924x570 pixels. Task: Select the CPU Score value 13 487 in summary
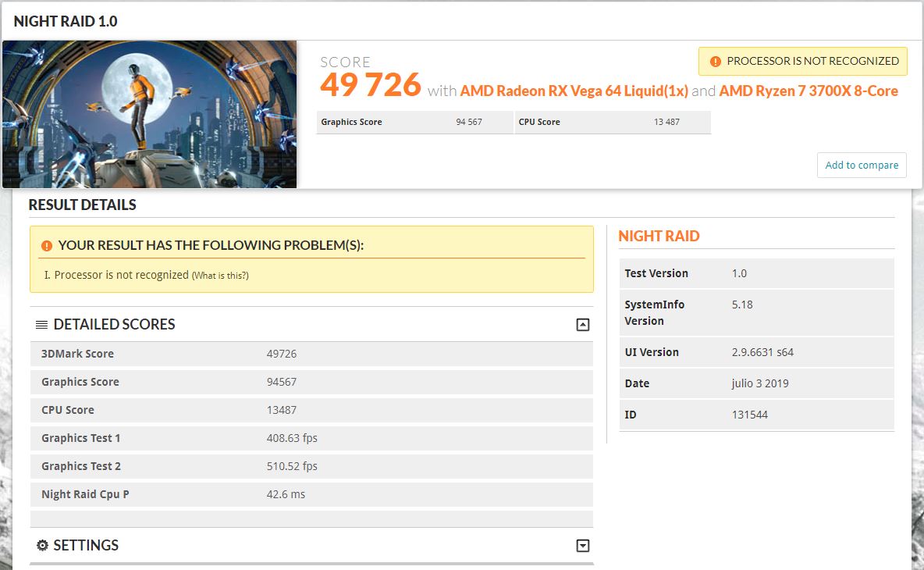(x=666, y=122)
